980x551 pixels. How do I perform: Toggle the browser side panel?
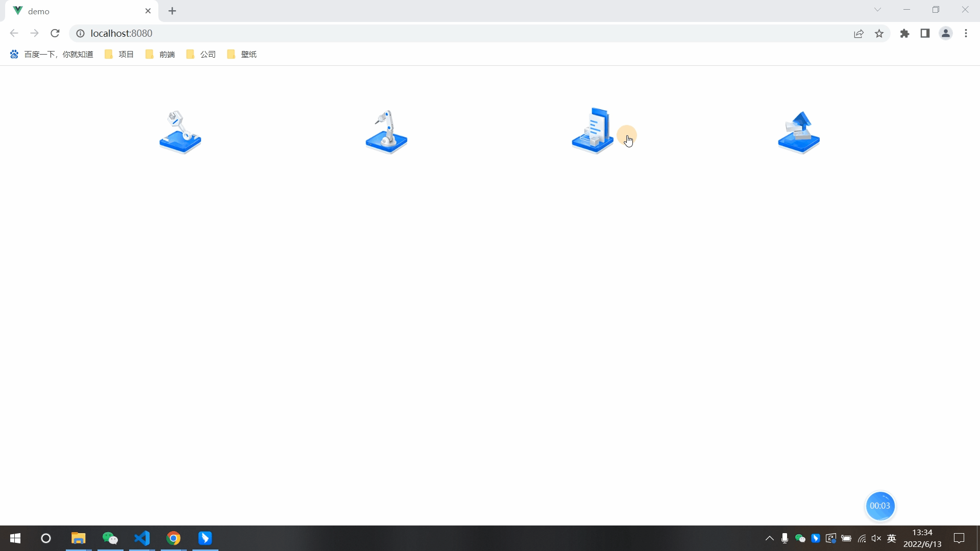click(x=925, y=34)
